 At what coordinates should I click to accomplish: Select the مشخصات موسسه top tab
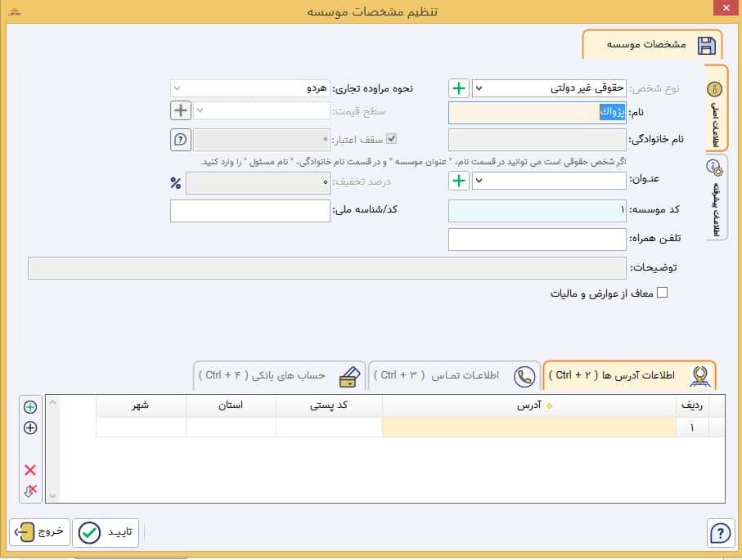click(652, 45)
